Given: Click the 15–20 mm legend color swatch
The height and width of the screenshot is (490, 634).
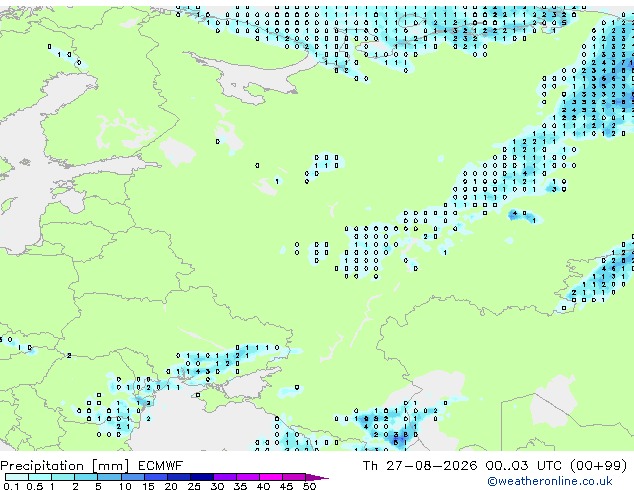Looking at the screenshot, I should point(156,477).
